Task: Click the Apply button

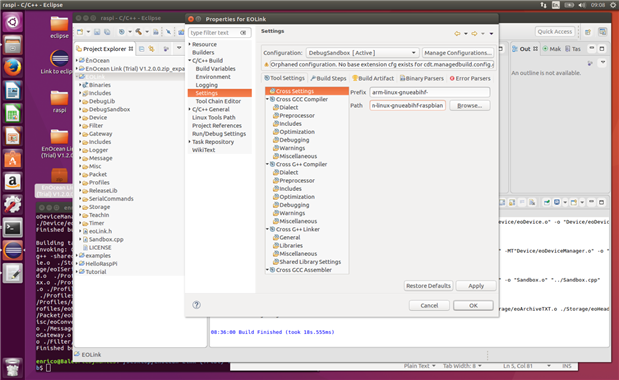Action: (476, 286)
